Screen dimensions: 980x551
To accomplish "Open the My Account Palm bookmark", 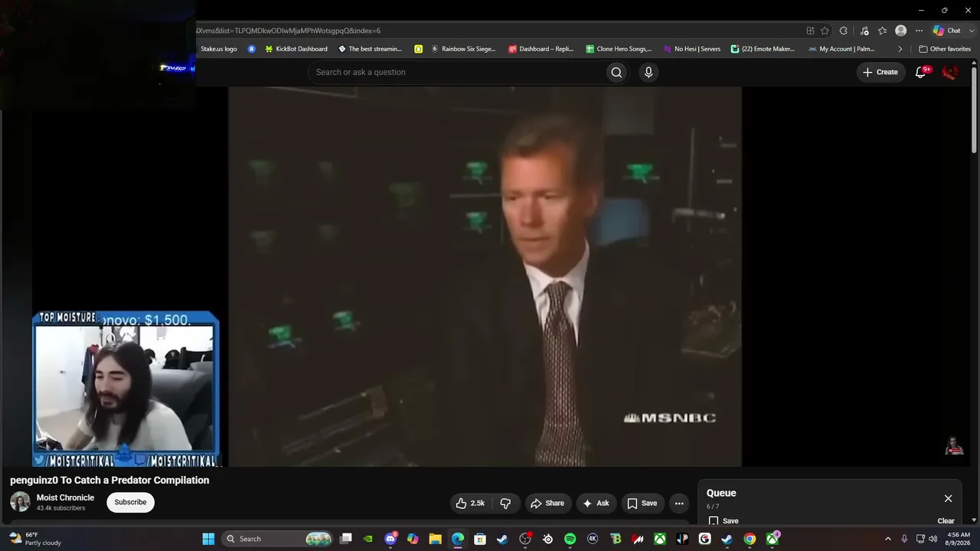I will pyautogui.click(x=841, y=49).
